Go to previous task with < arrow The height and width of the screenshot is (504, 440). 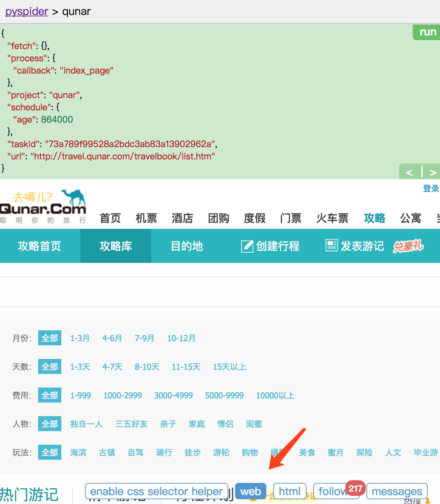point(409,172)
